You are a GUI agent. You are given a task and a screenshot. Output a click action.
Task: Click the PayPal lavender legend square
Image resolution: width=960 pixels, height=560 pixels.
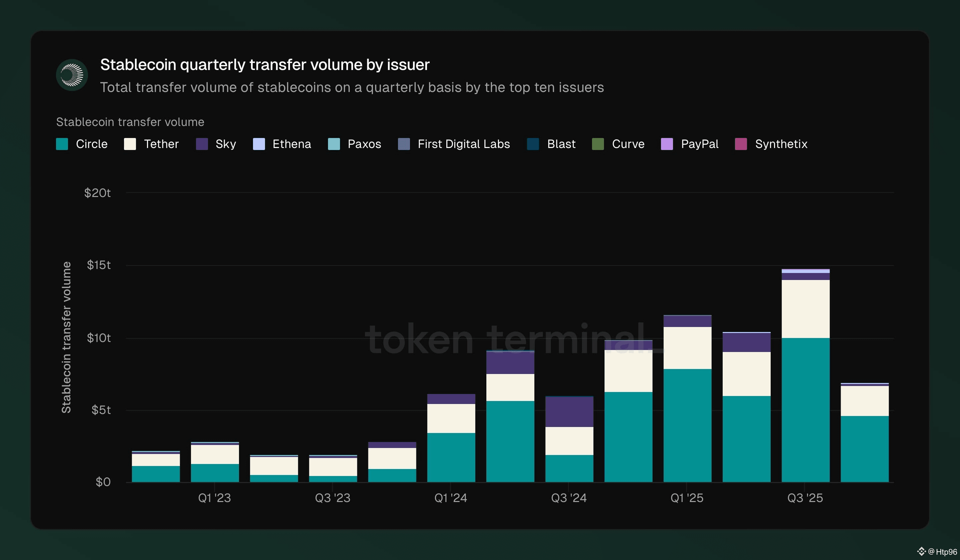tap(667, 144)
